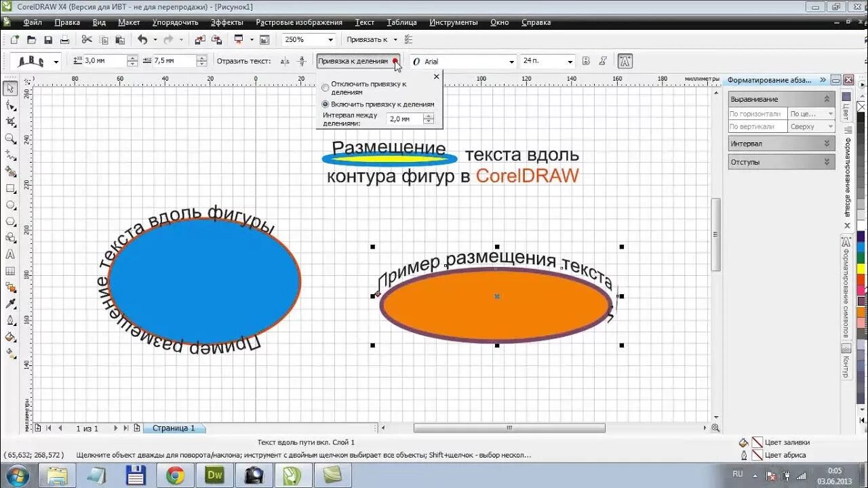Select the Pick tool in the toolbox
This screenshot has width=868, height=488.
10,89
